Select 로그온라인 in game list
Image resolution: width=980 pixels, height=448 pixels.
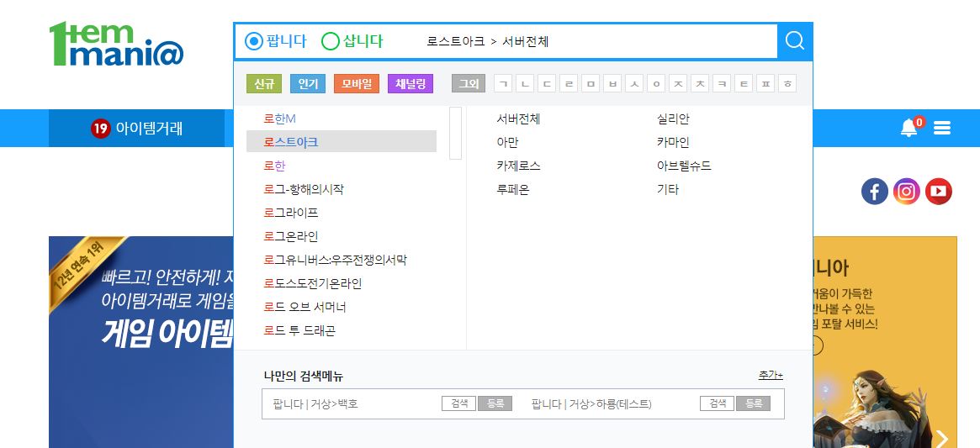[x=291, y=237]
